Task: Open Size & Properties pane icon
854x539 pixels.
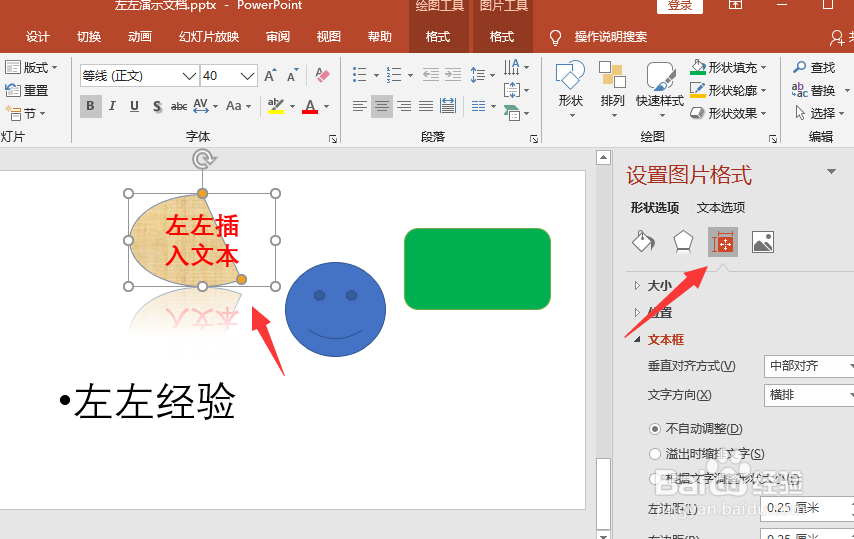Action: (x=723, y=242)
